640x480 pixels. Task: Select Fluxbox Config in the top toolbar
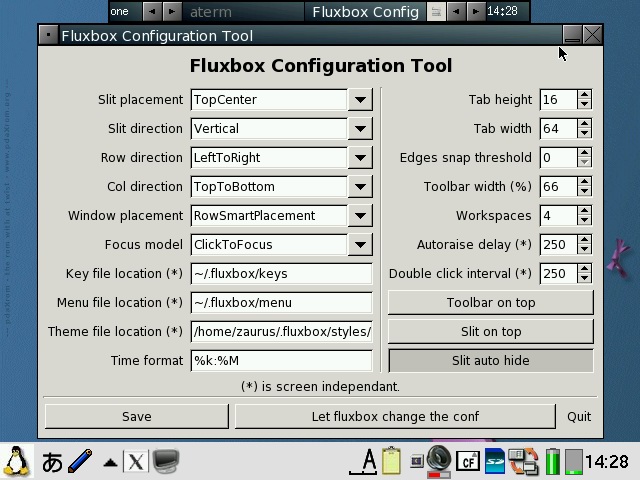pyautogui.click(x=365, y=12)
